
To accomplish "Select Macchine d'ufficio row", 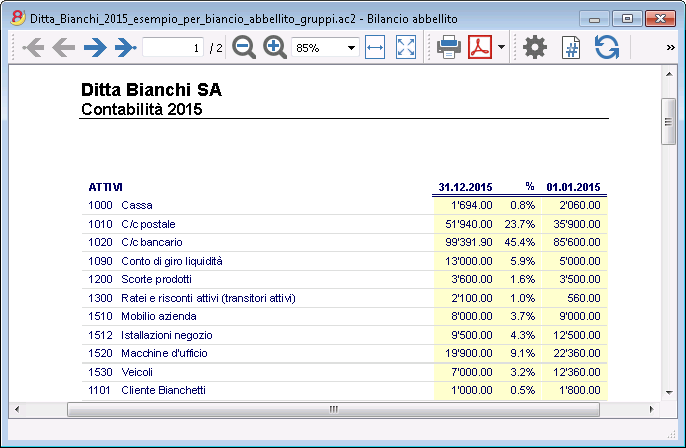I will pyautogui.click(x=344, y=354).
